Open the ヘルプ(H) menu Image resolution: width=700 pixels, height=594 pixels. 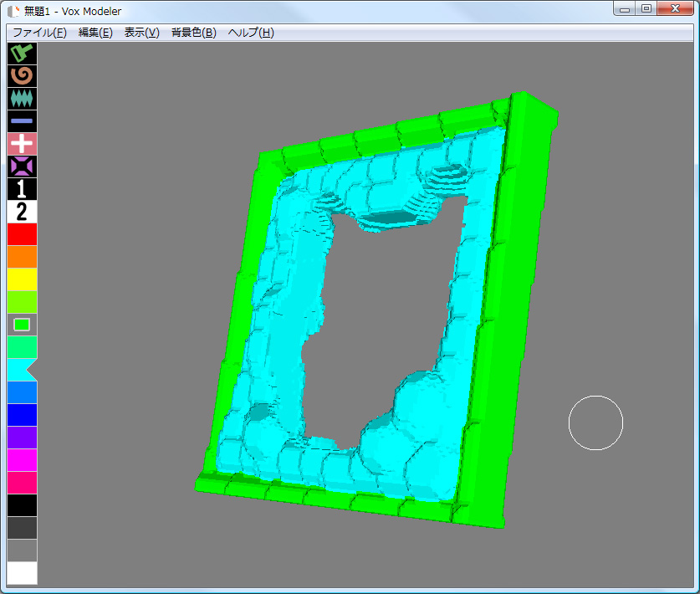(251, 33)
